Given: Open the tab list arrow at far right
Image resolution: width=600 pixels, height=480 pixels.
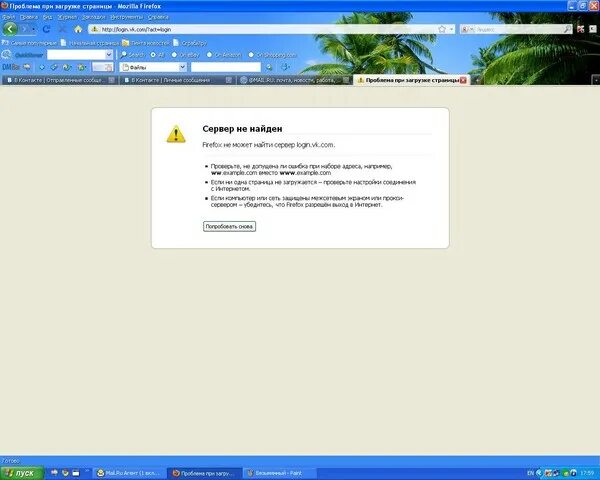Looking at the screenshot, I should coord(595,80).
